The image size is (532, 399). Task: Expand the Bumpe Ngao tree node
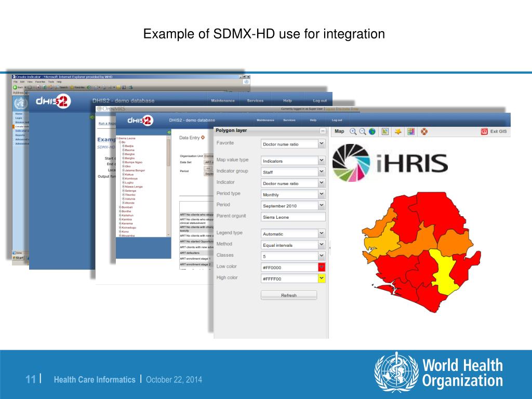[x=123, y=162]
